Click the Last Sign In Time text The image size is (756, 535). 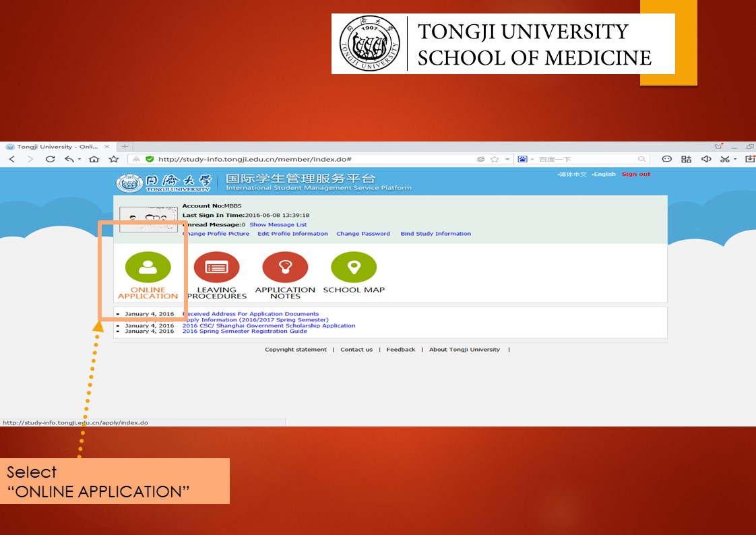246,216
